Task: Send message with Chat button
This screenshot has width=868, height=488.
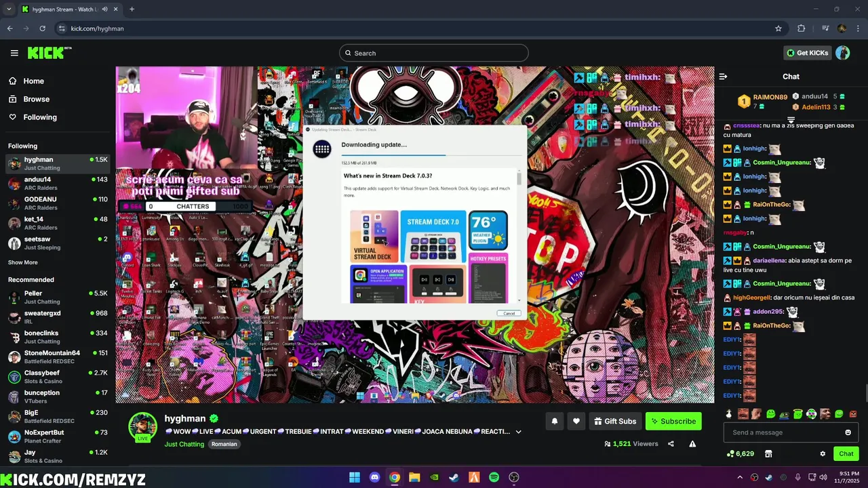Action: 846,453
